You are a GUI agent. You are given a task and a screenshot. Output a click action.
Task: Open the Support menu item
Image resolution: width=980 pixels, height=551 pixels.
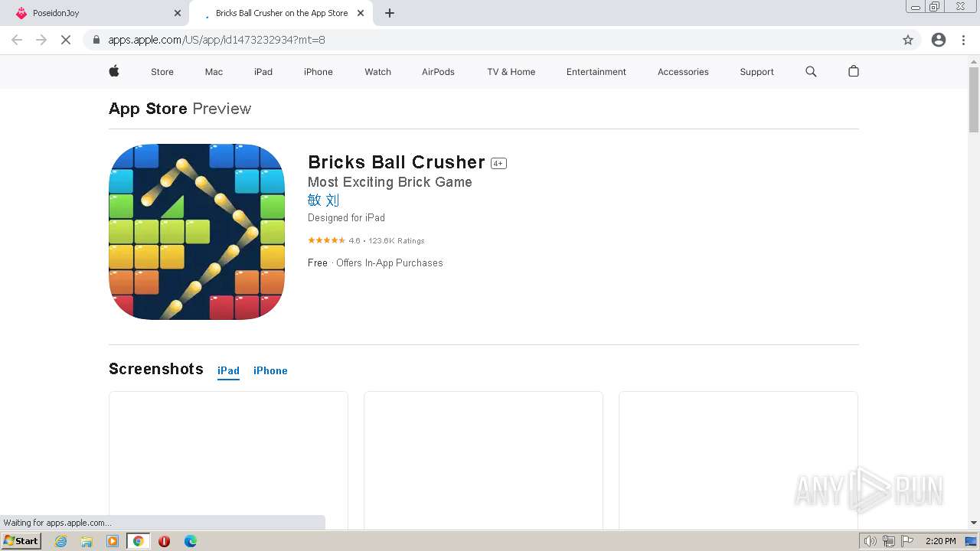tap(756, 72)
